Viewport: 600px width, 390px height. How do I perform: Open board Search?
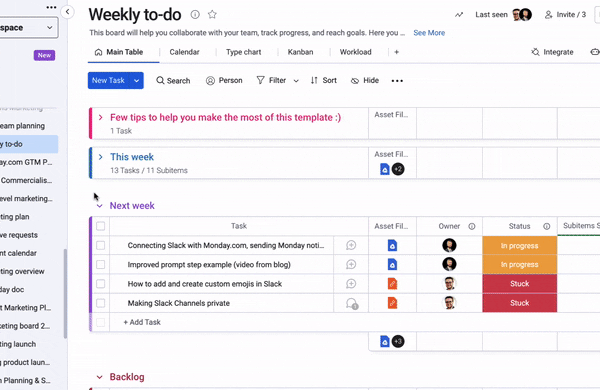click(x=173, y=81)
